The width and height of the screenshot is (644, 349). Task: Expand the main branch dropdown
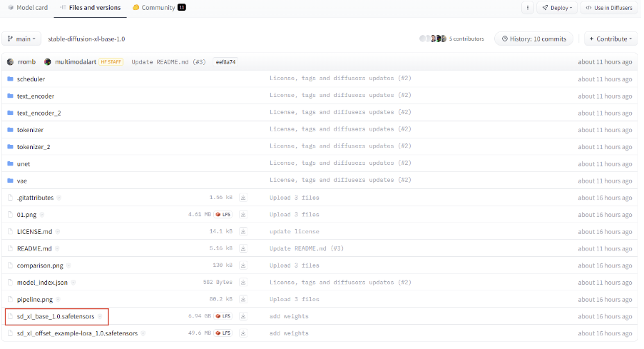click(22, 39)
